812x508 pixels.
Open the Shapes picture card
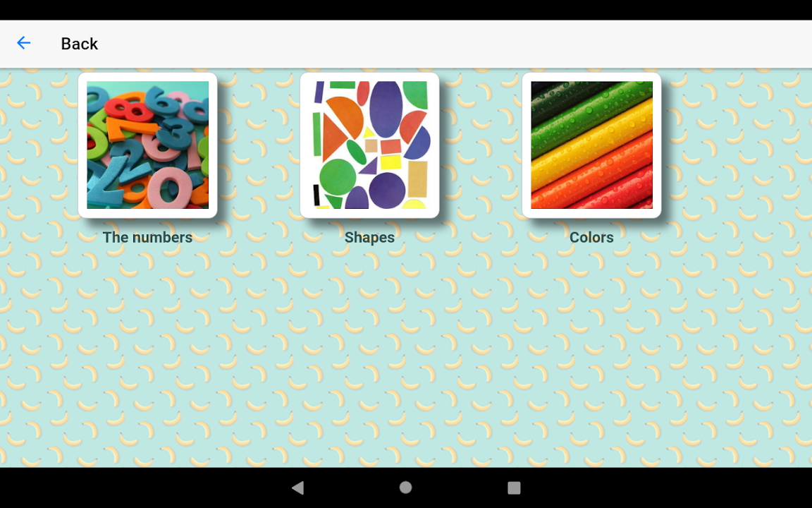pyautogui.click(x=370, y=145)
